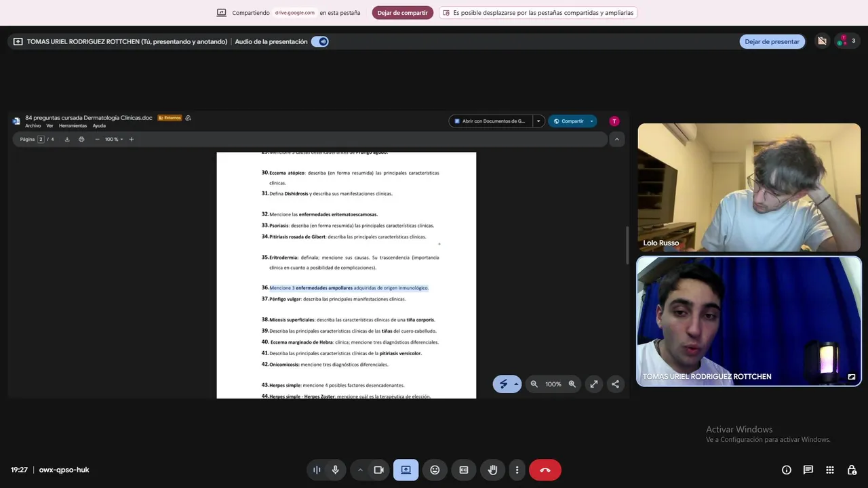868x488 pixels.
Task: Click the Word document file icon
Action: pos(16,121)
